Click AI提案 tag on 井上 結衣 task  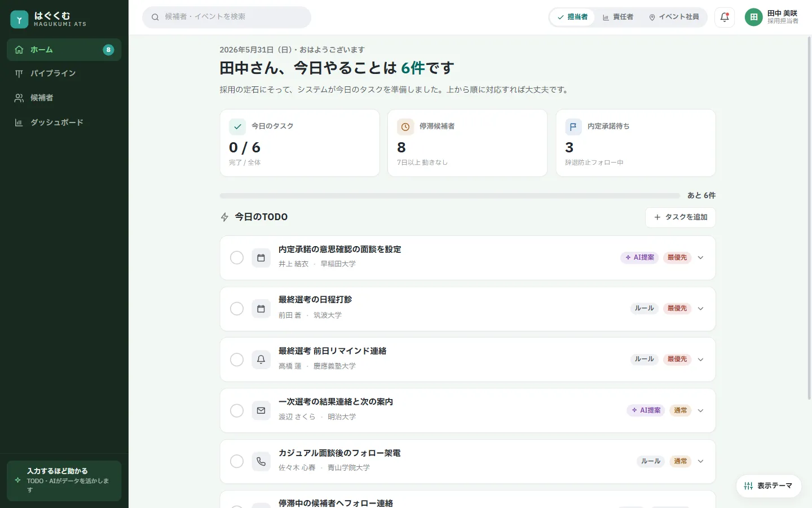639,257
